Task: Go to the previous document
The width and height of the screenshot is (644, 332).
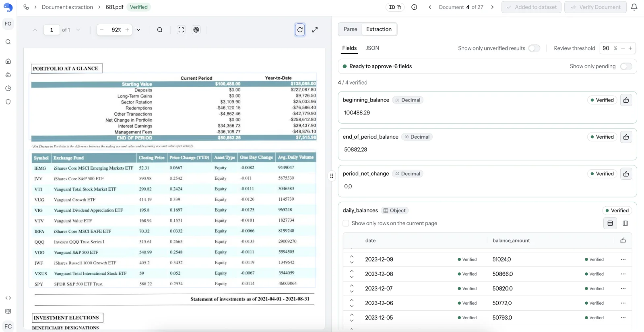Action: 430,7
